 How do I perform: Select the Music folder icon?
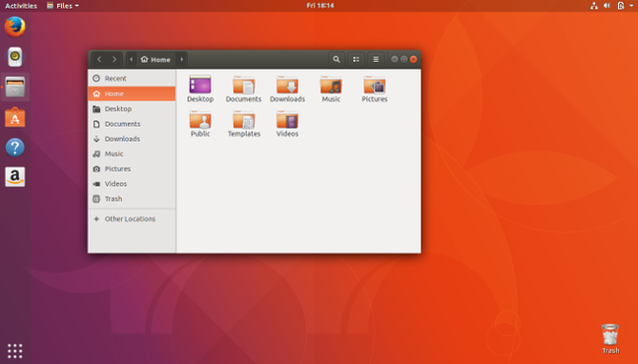[331, 85]
